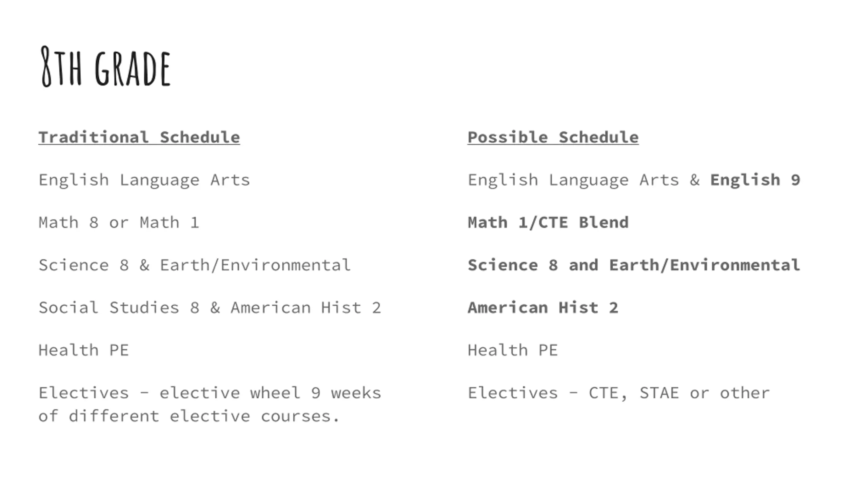The width and height of the screenshot is (868, 488).
Task: Select 'Electives - elective wheel 9 weeks' line
Action: pos(210,393)
